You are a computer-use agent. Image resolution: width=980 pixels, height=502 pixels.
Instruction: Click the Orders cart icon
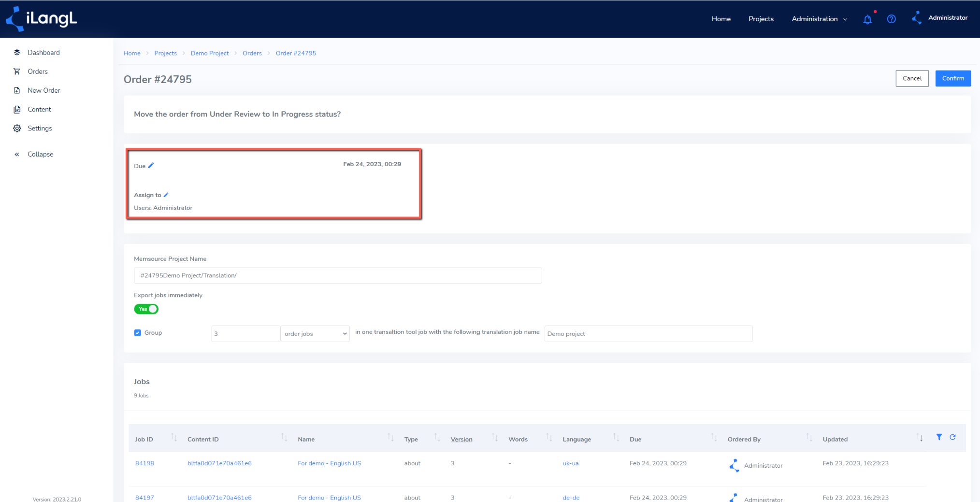[x=17, y=72]
